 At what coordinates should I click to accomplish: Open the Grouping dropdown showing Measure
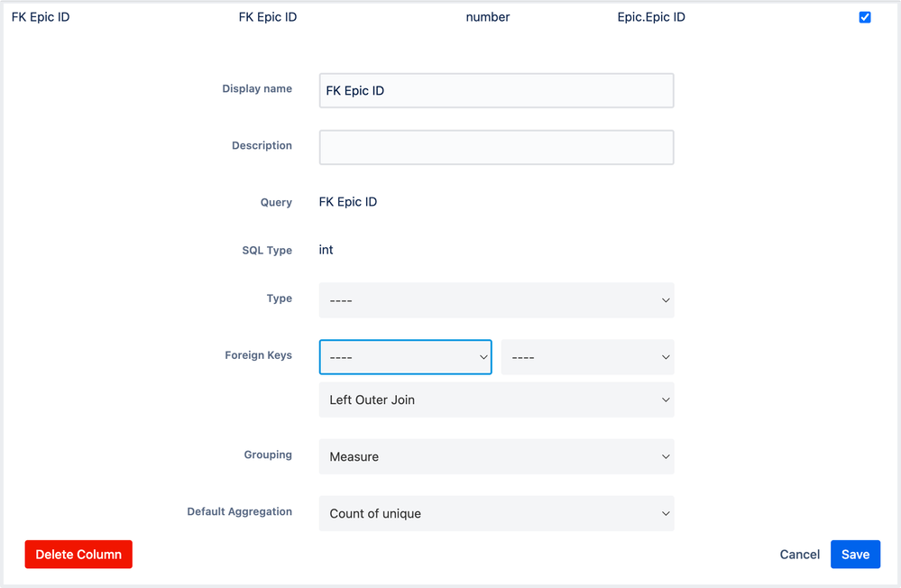click(496, 456)
